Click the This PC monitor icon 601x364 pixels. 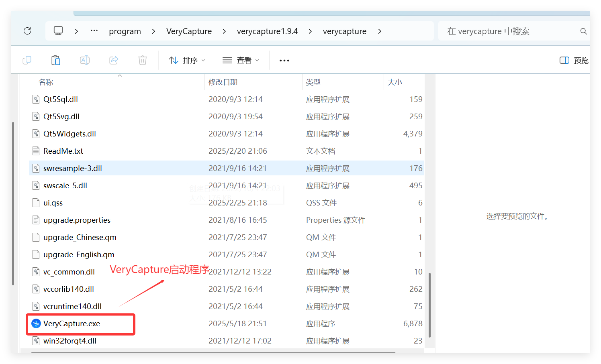pyautogui.click(x=58, y=31)
